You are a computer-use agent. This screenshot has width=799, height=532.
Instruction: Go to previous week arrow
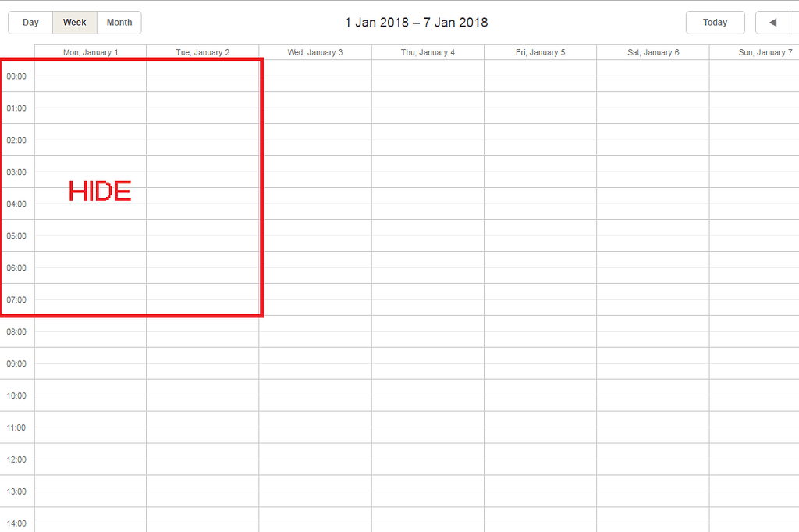(x=772, y=23)
